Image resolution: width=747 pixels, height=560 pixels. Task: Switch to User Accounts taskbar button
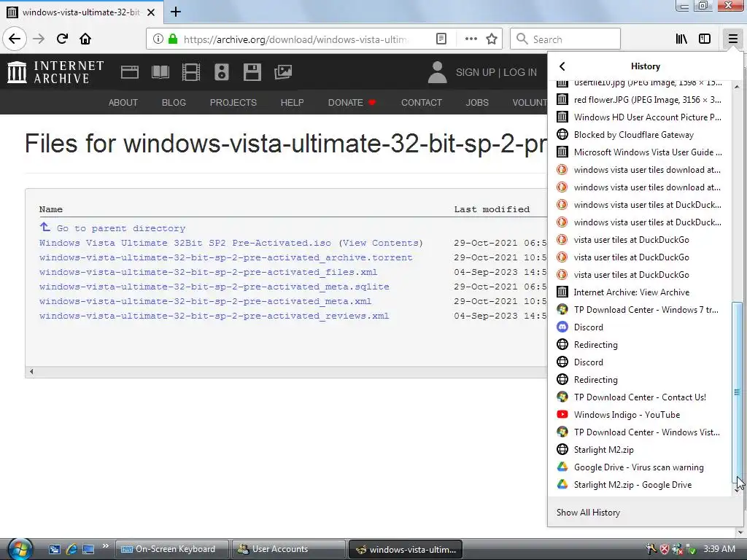289,549
